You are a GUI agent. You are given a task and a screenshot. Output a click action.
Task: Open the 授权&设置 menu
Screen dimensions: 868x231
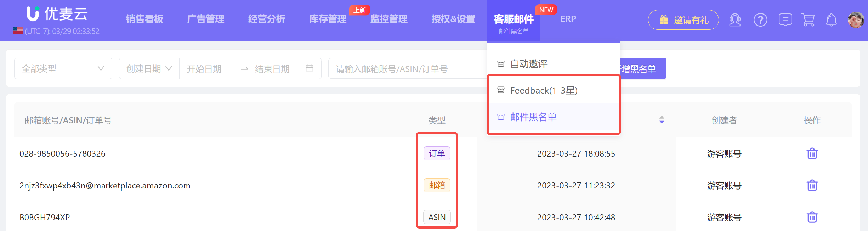tap(453, 19)
